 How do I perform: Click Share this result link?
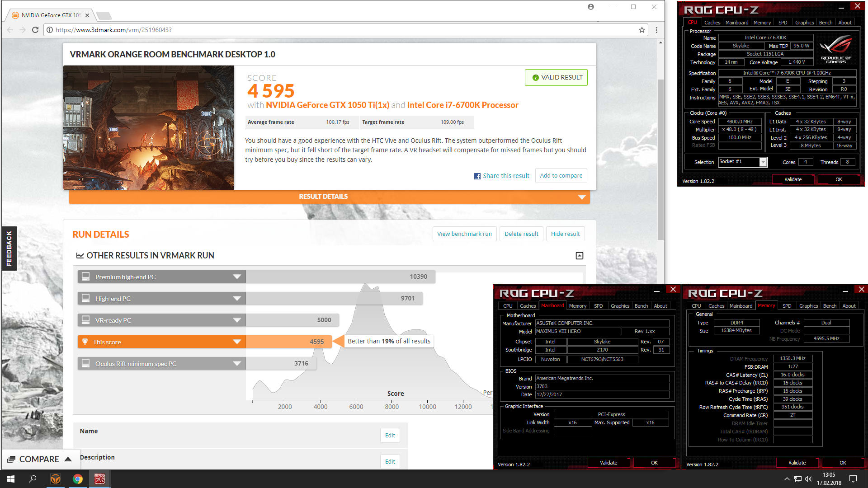pos(506,176)
